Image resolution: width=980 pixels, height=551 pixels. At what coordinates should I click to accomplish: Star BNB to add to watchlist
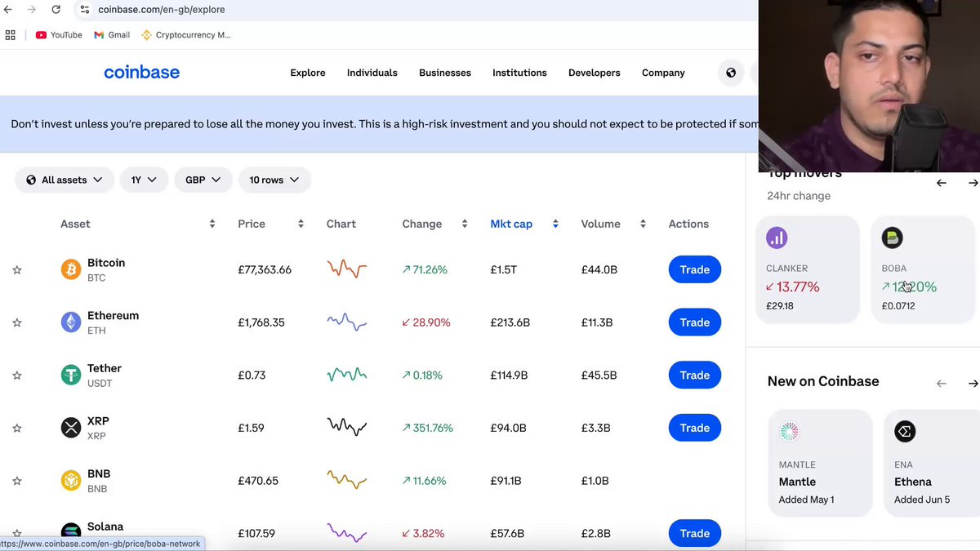[17, 481]
